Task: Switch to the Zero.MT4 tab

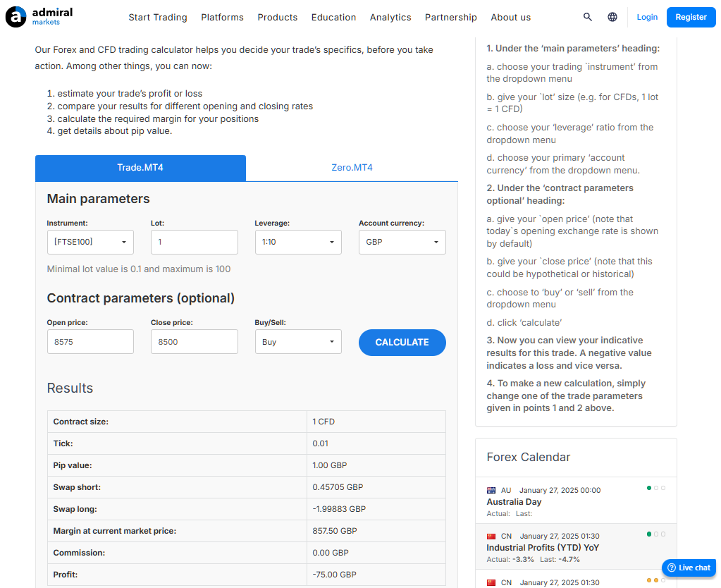Action: pyautogui.click(x=352, y=168)
